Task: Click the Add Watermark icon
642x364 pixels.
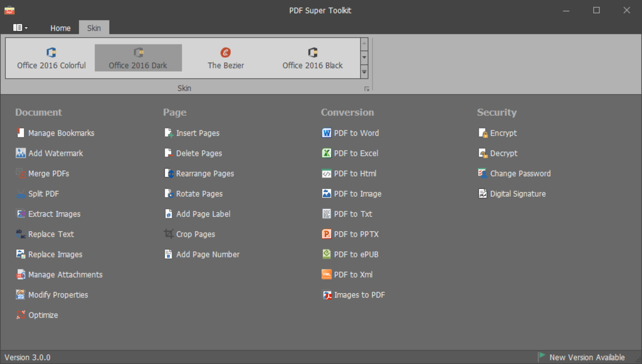Action: 21,153
